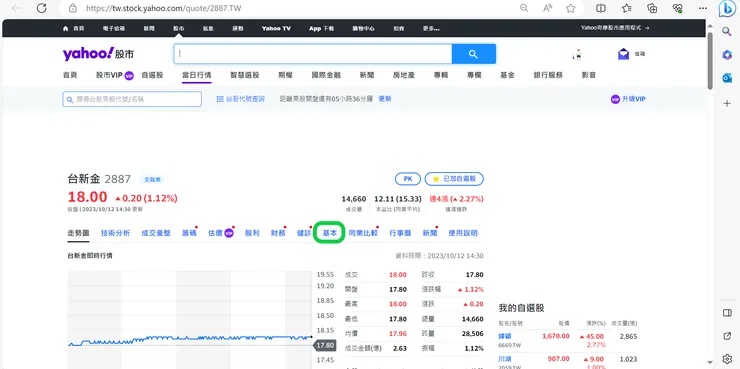Open App下載 in the black top bar
This screenshot has height=369, width=740.
(321, 28)
